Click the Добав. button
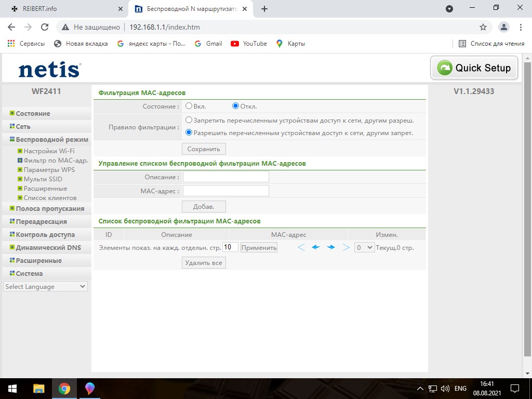This screenshot has width=532, height=399. (x=204, y=207)
